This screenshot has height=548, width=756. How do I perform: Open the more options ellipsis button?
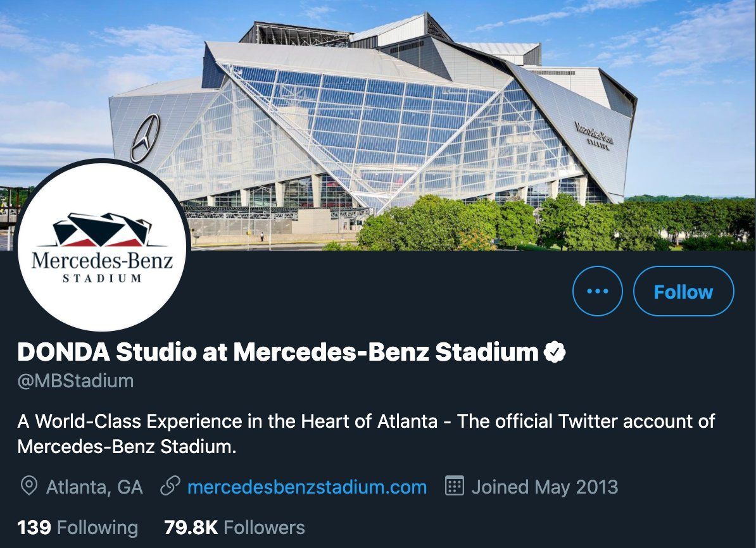(597, 291)
